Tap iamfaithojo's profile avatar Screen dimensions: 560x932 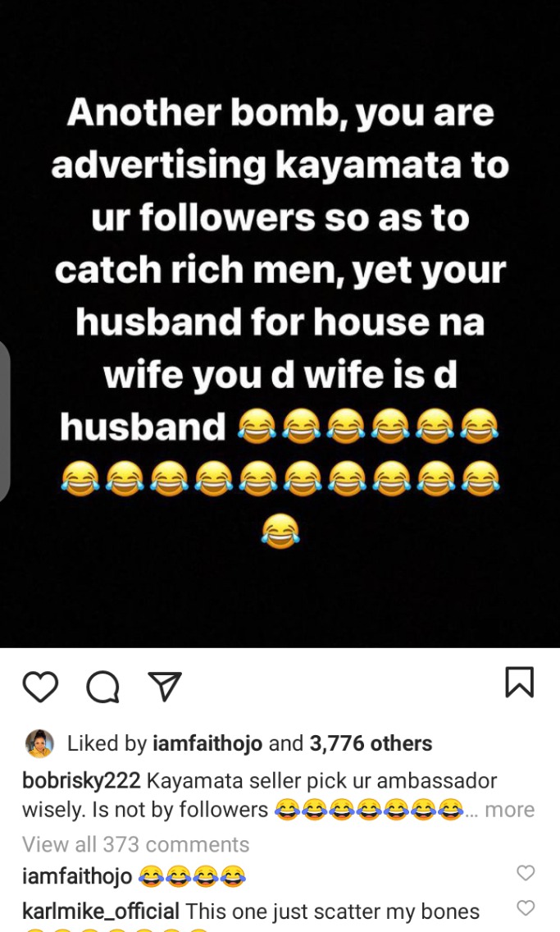point(40,743)
